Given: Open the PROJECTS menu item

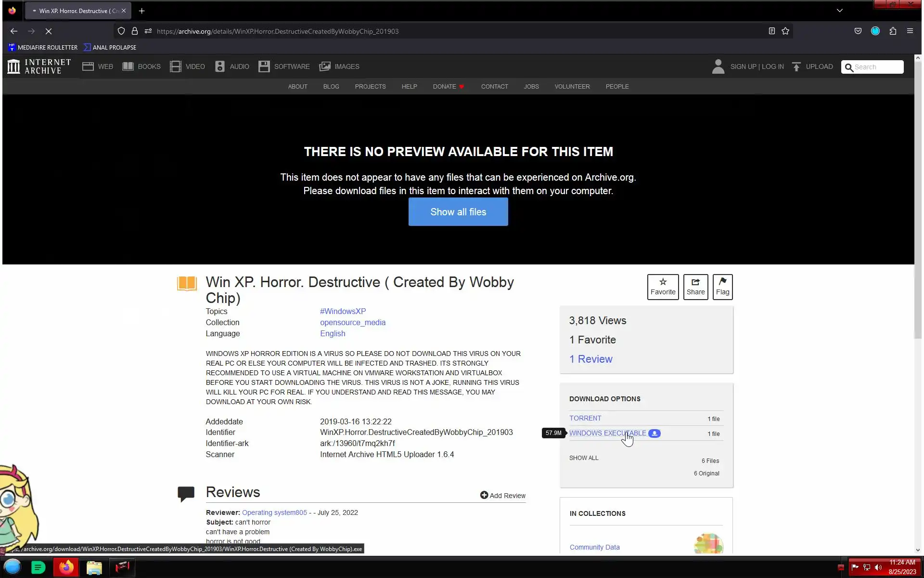Looking at the screenshot, I should (x=370, y=87).
